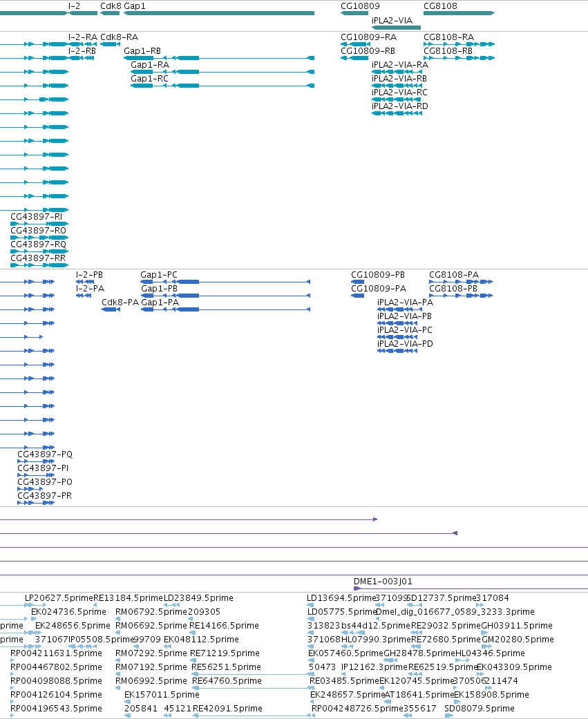
Task: Select protein Gap1-PB
Action: coord(226,296)
